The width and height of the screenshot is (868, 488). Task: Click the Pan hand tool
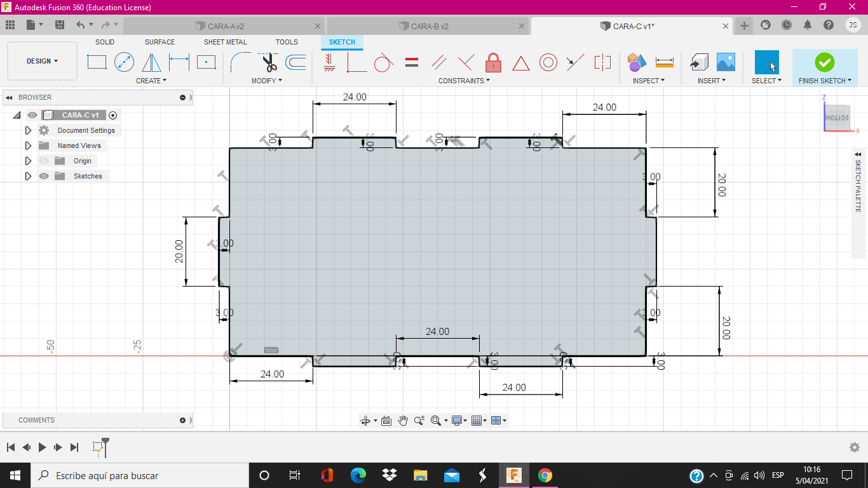pos(403,420)
